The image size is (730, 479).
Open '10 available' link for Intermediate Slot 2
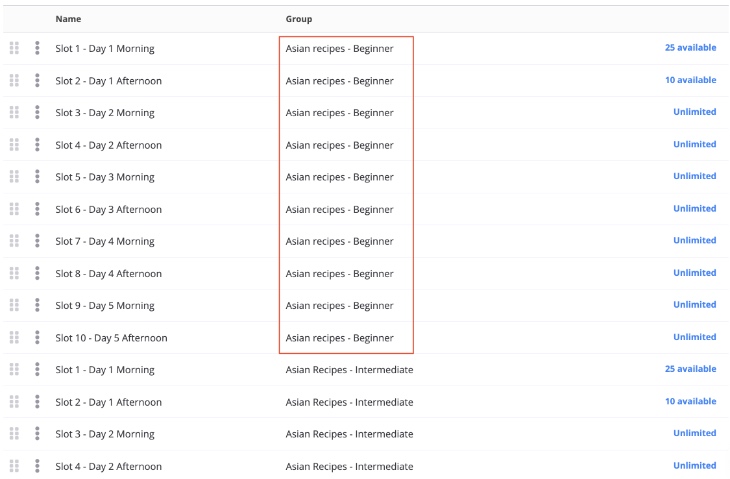(690, 401)
